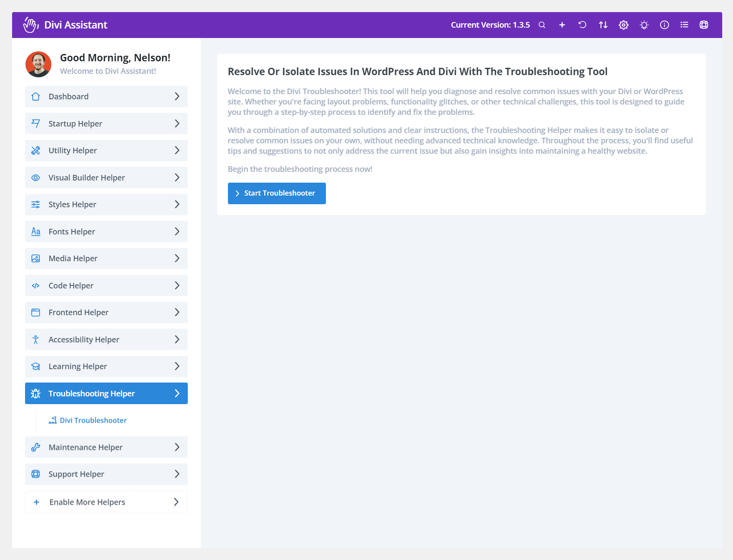Expand Visual Builder Helper chevron

pos(177,177)
